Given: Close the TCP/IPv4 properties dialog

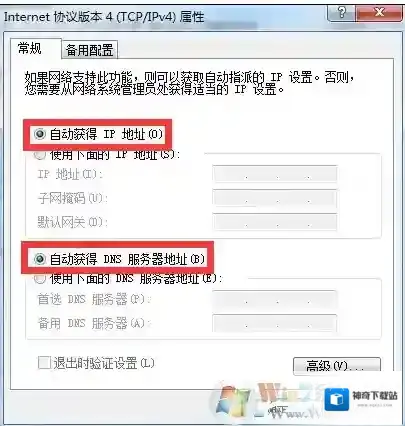Looking at the screenshot, I should [x=379, y=13].
